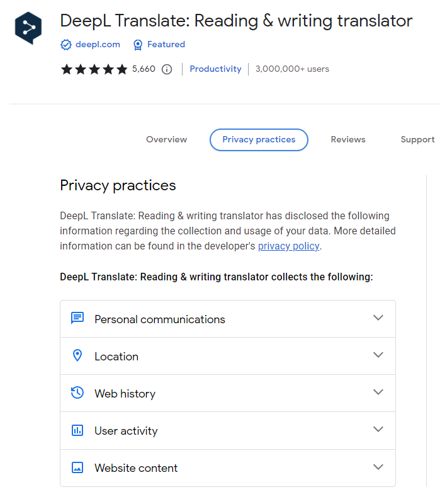Expand the Website content chevron
The image size is (440, 504).
click(x=378, y=467)
